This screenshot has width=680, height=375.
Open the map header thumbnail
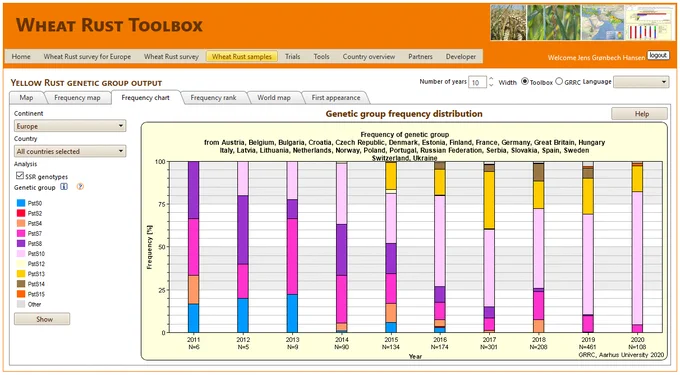tap(602, 23)
